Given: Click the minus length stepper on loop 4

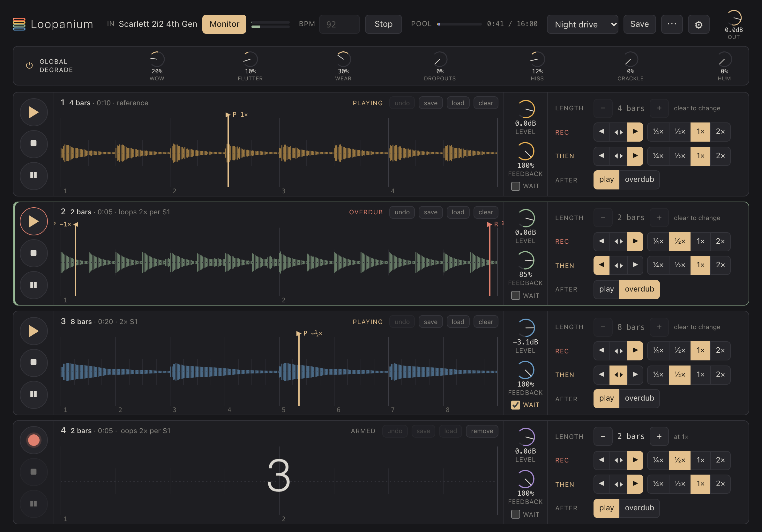Looking at the screenshot, I should point(603,437).
